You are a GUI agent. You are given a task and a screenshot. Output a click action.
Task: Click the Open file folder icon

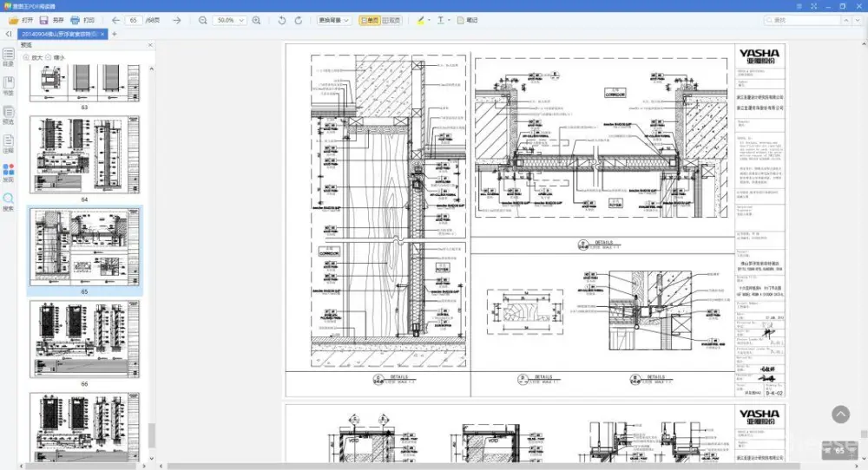tap(15, 19)
